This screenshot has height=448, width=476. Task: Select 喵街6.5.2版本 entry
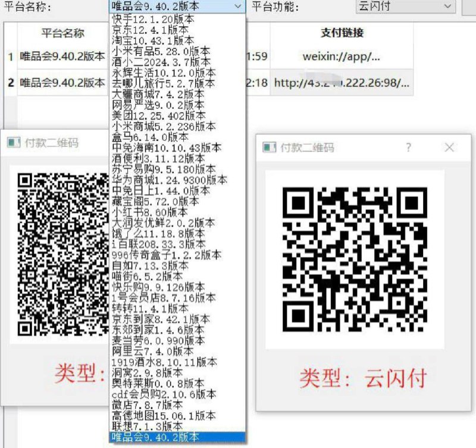point(177,276)
